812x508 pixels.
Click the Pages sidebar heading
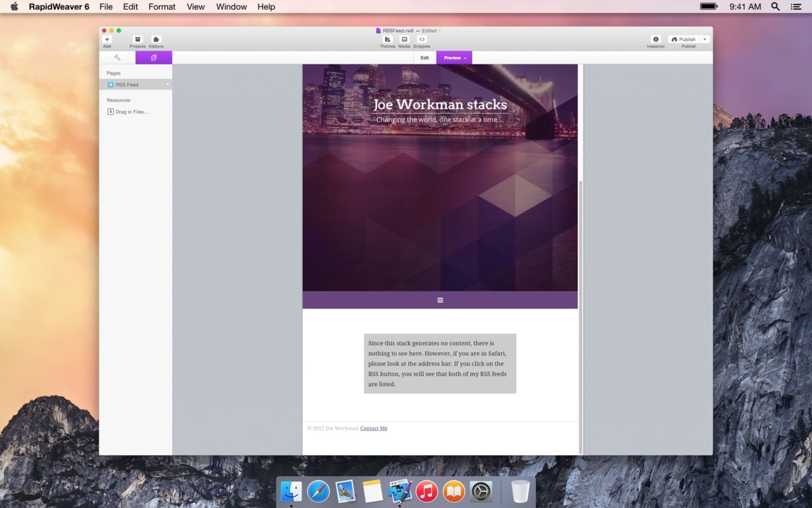114,73
